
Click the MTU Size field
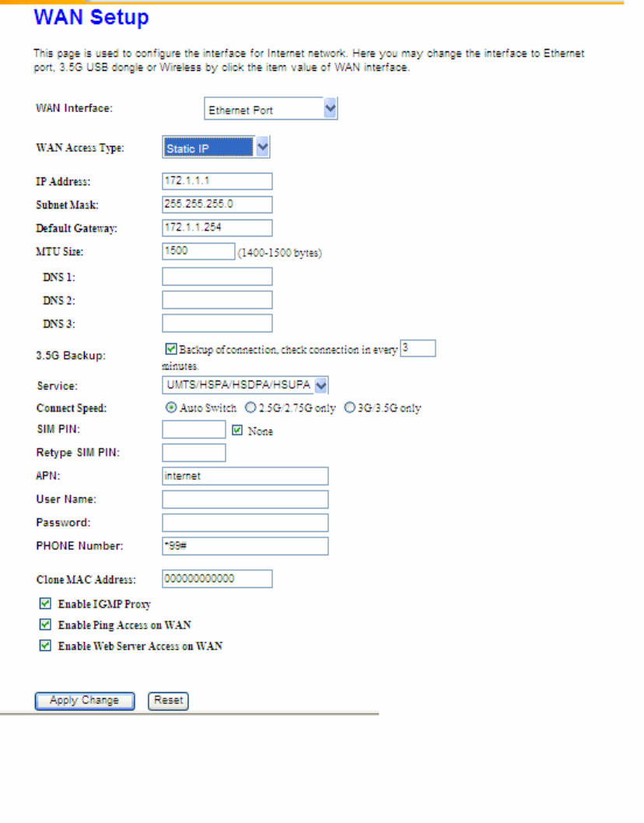pos(198,251)
